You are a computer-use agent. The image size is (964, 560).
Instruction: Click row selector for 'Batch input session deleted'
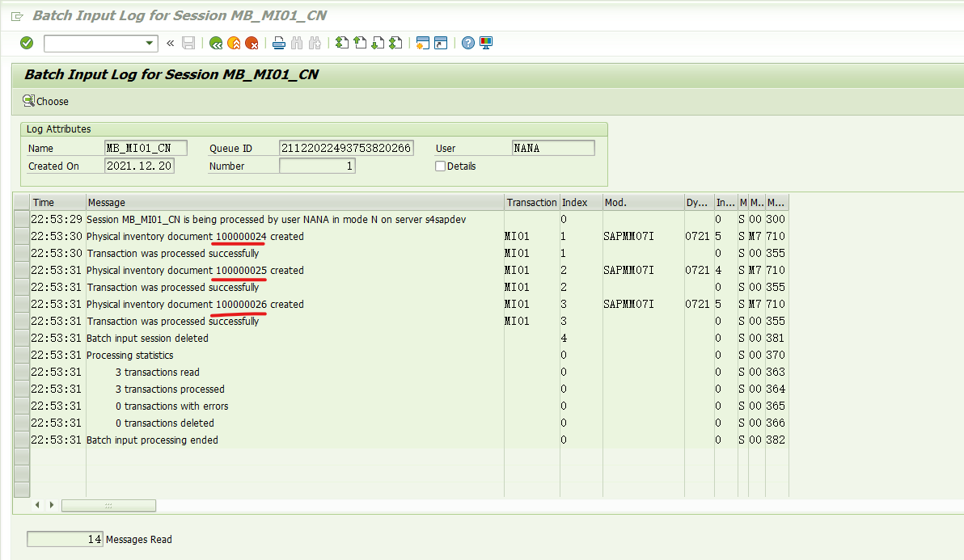[22, 339]
